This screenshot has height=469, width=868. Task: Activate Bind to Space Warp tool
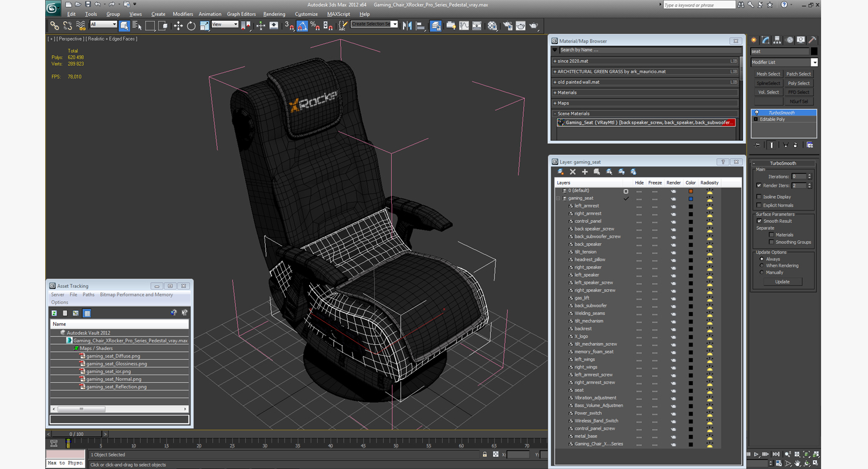81,26
